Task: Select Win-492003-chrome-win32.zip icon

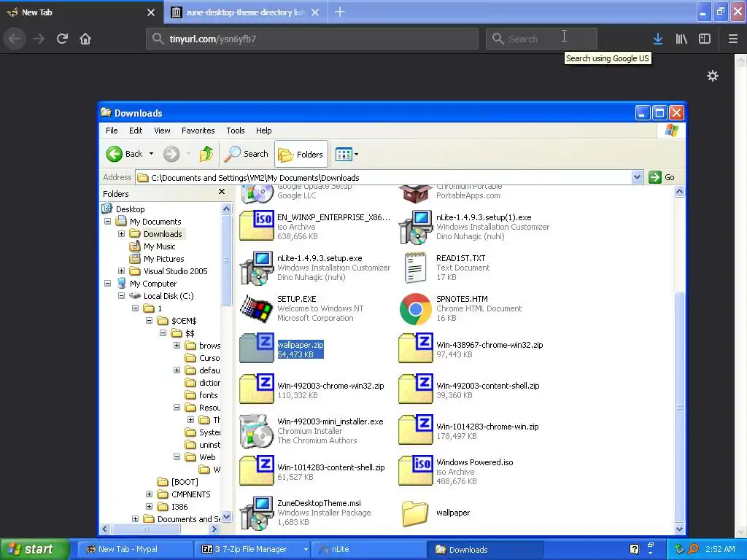Action: [x=257, y=389]
